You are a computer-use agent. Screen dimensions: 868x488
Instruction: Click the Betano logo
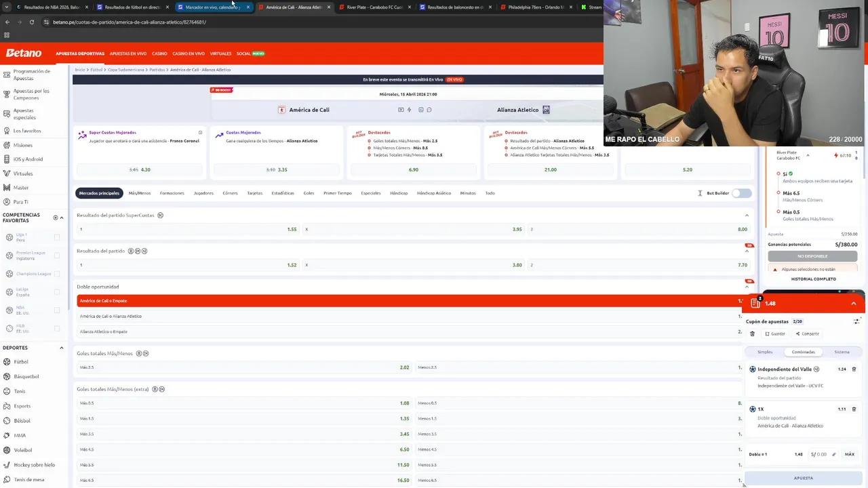click(24, 53)
